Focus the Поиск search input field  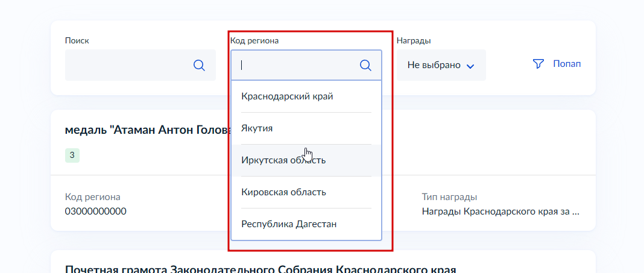point(140,65)
